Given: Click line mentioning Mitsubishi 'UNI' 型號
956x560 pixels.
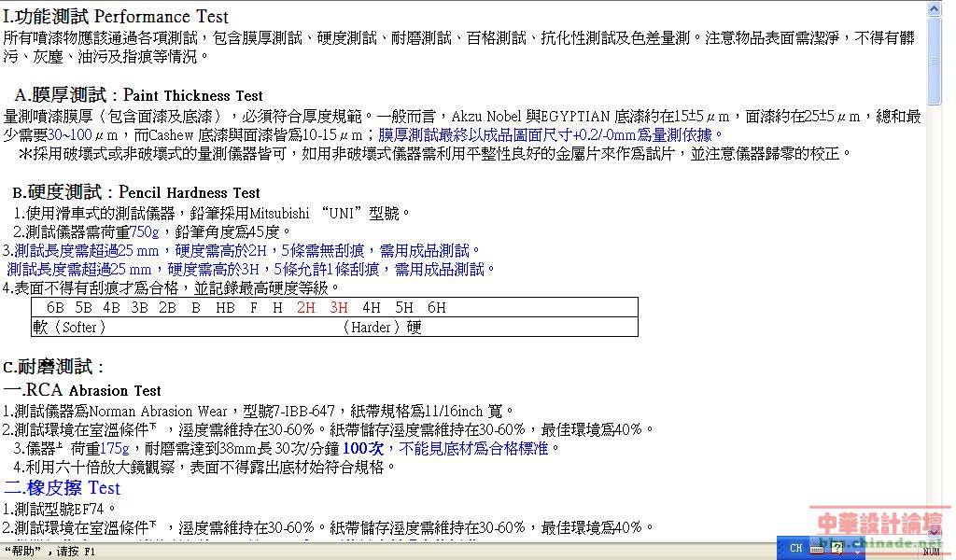Looking at the screenshot, I should [x=212, y=214].
